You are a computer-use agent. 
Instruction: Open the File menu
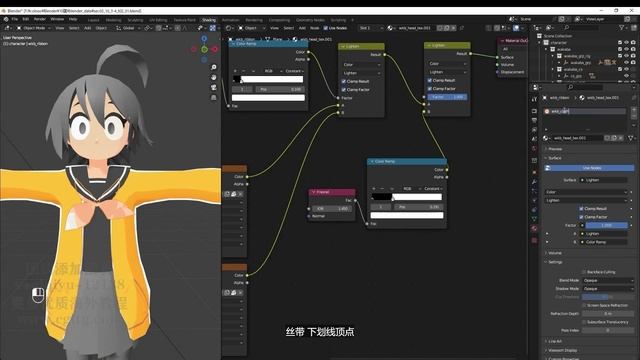tap(15, 19)
